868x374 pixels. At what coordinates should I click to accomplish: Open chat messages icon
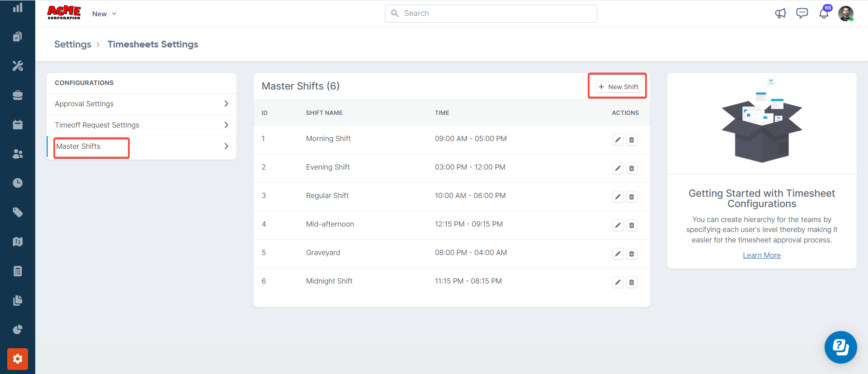(802, 14)
